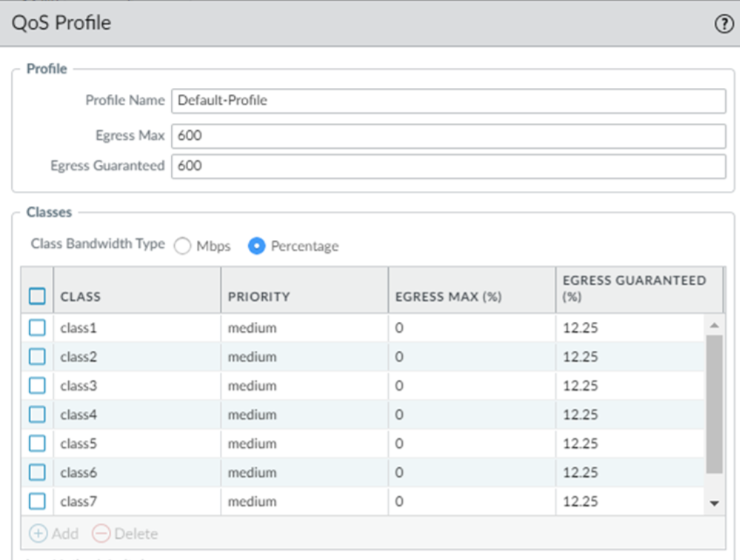Toggle the select-all checkbox in header

tap(37, 296)
